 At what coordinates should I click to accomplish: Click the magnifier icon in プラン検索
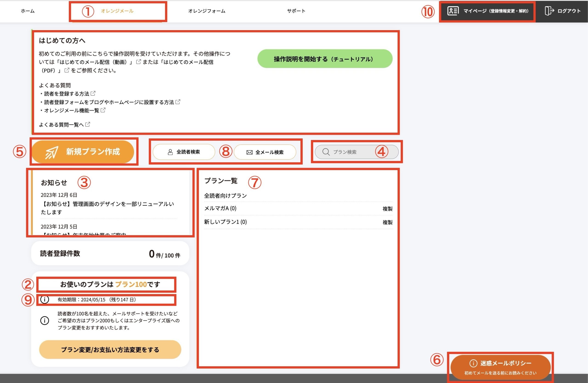(x=326, y=152)
